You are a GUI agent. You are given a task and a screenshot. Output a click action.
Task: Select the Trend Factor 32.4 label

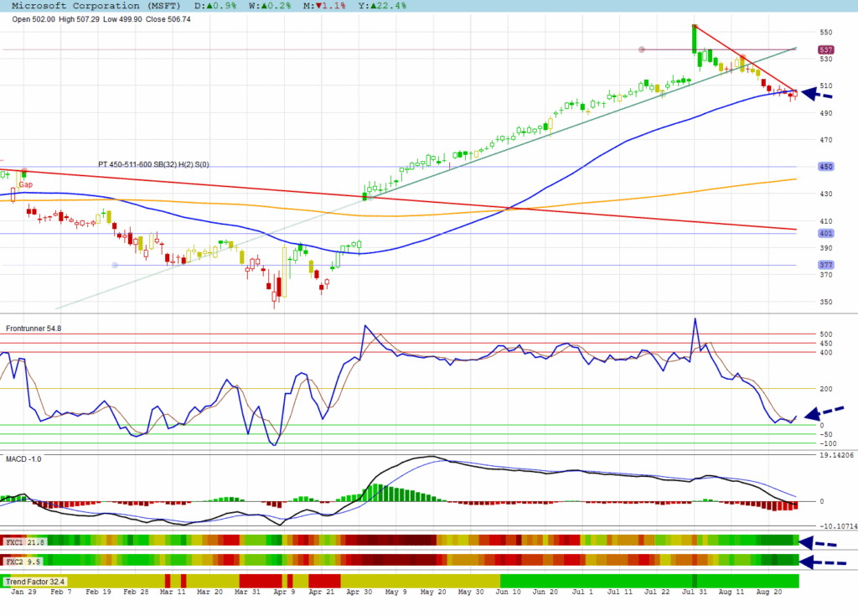pyautogui.click(x=35, y=582)
